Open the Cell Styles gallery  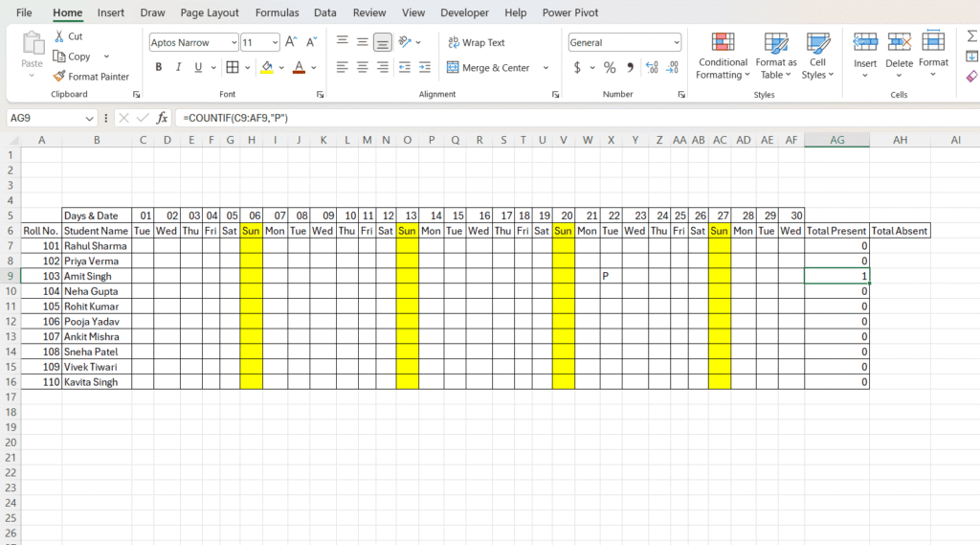click(x=817, y=57)
